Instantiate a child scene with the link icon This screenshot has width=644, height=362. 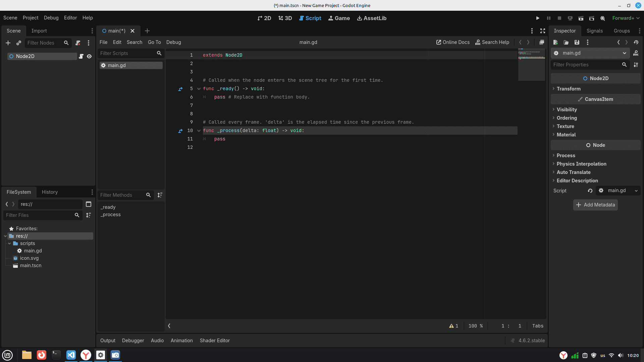point(19,43)
